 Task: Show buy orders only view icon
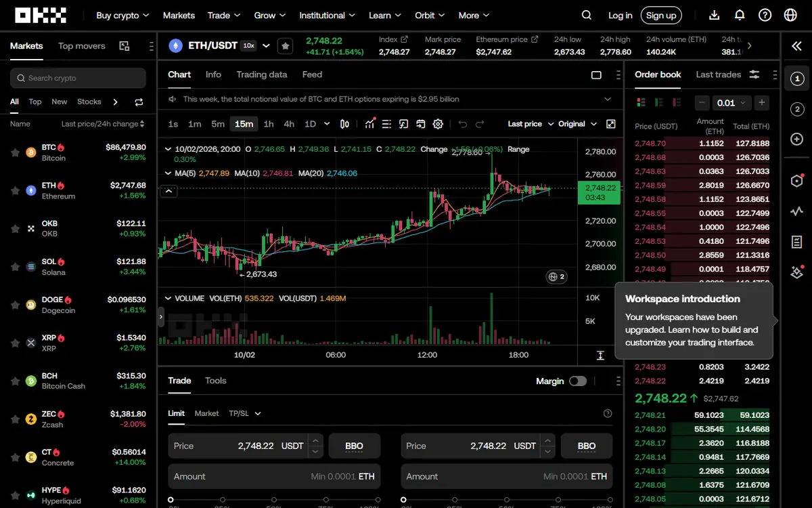point(658,102)
